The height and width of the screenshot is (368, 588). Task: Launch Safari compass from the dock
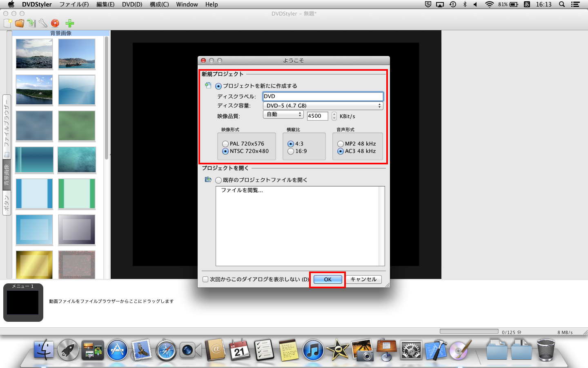pos(166,350)
